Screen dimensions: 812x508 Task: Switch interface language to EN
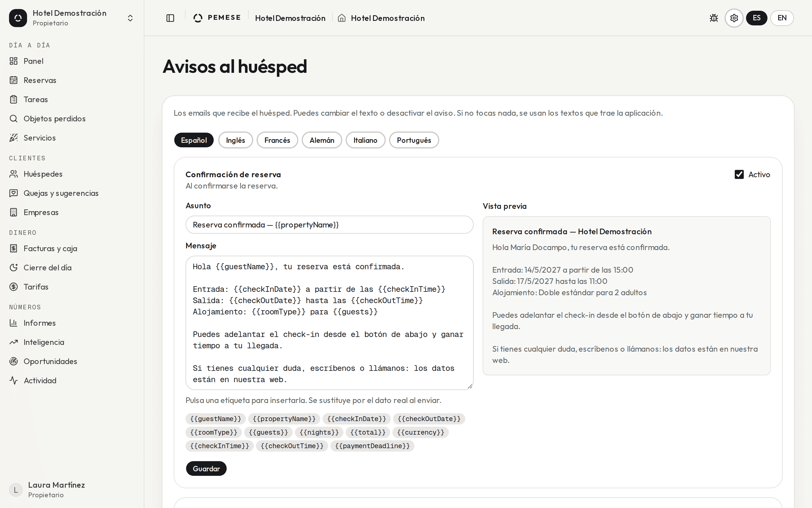coord(782,18)
